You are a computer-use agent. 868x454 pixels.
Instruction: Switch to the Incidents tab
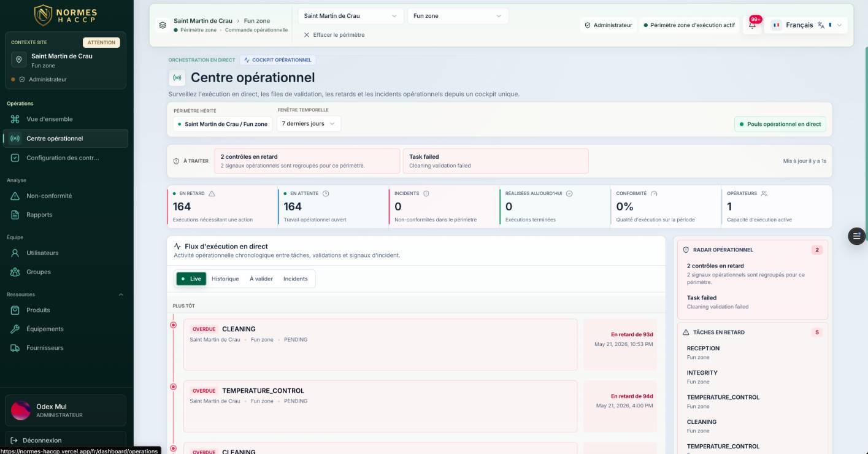(x=296, y=279)
